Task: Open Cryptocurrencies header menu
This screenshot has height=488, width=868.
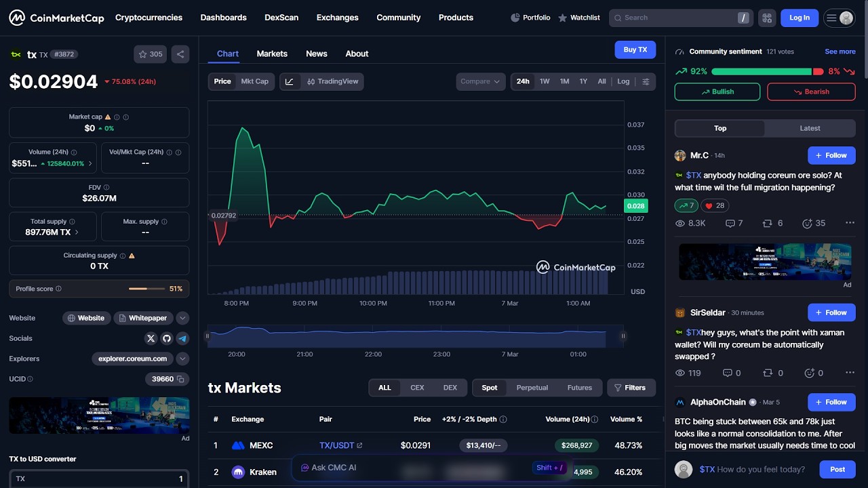Action: pyautogui.click(x=149, y=18)
